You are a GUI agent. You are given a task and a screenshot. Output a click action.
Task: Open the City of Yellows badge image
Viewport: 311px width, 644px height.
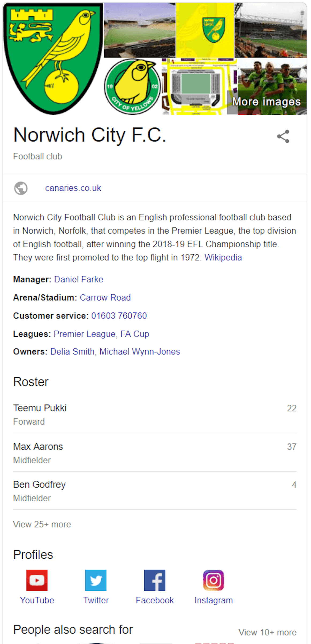(132, 87)
